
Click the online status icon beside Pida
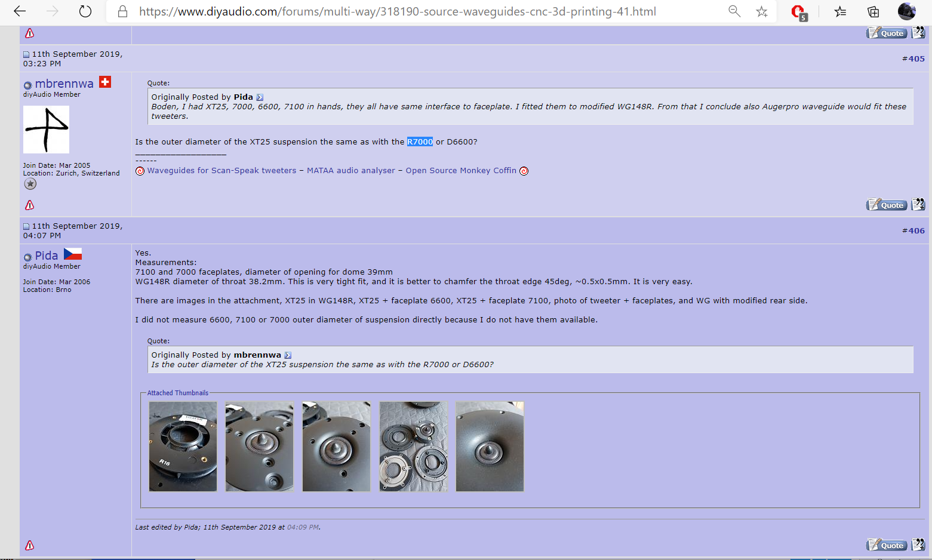[27, 257]
